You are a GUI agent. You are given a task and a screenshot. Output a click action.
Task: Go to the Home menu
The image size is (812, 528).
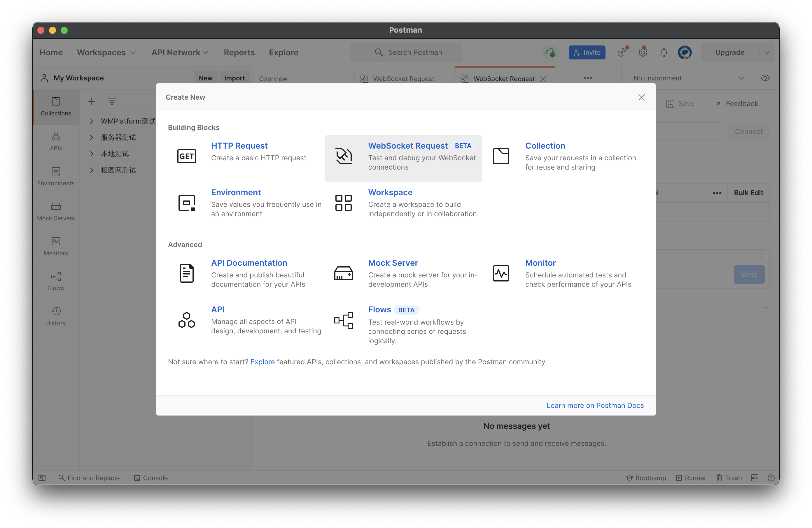coord(51,52)
